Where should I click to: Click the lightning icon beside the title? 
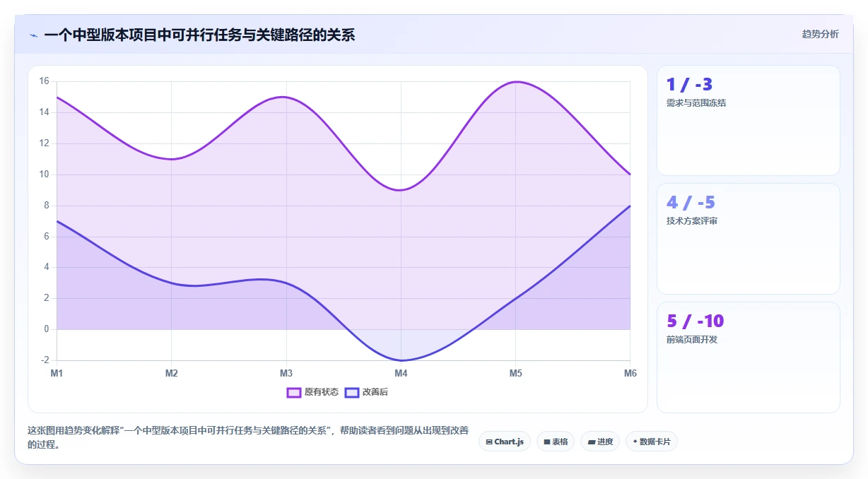(x=34, y=35)
